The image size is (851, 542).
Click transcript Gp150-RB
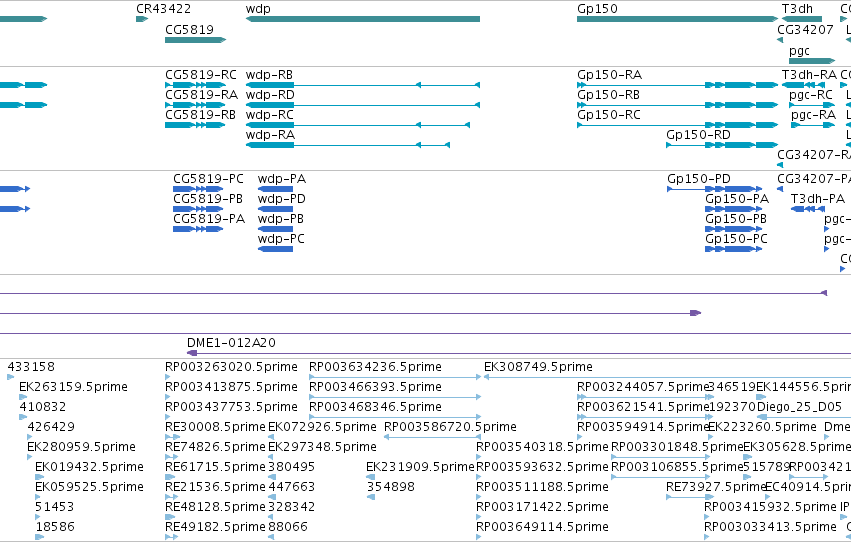pyautogui.click(x=677, y=105)
